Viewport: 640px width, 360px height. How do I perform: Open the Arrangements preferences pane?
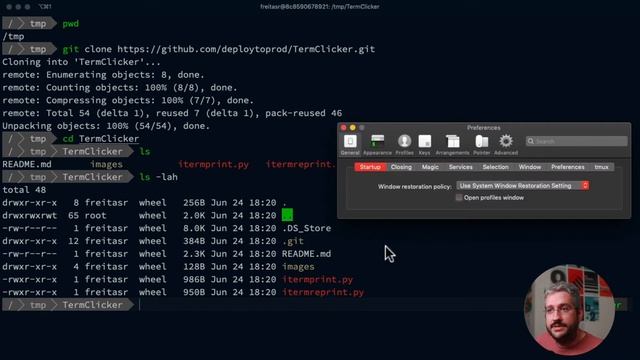click(452, 144)
